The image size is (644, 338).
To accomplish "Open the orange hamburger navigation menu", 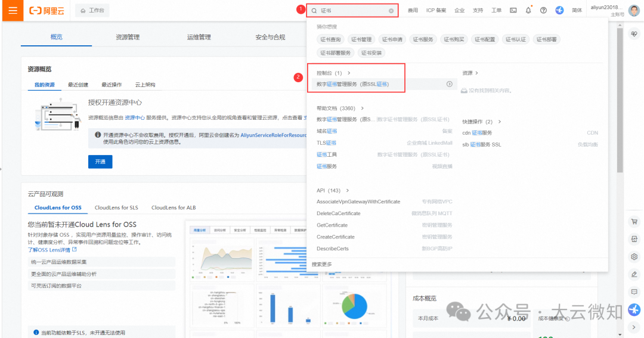I will (x=13, y=10).
